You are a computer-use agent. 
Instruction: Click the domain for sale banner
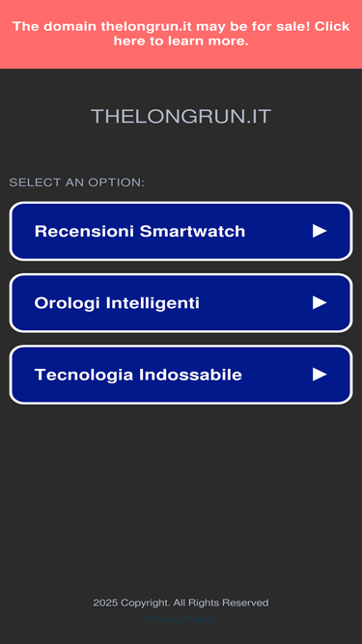181,34
